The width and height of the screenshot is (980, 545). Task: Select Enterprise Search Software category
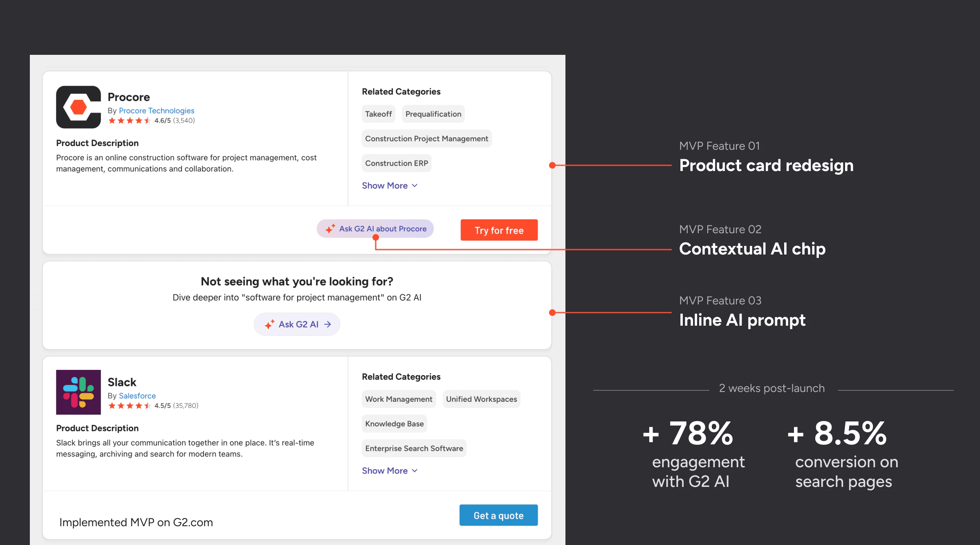(x=414, y=448)
